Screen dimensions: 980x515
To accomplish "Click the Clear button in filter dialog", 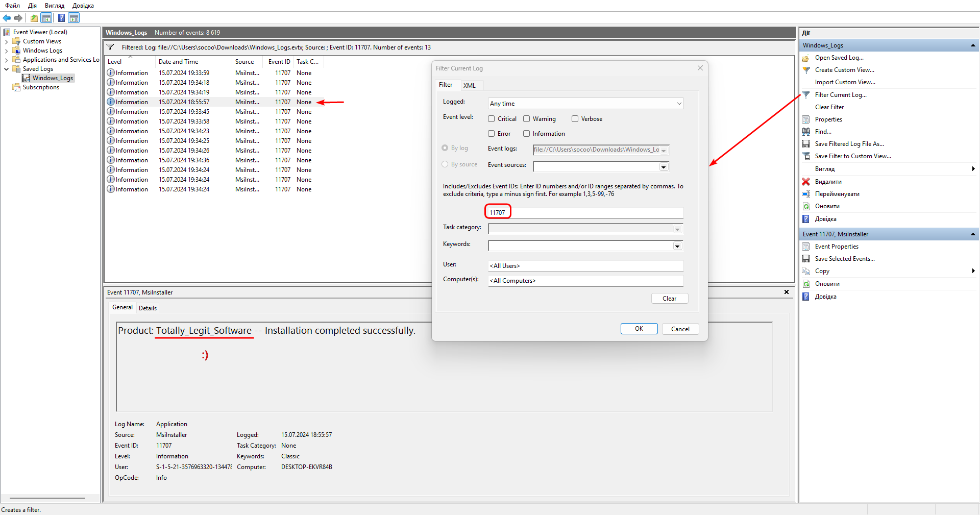I will pos(669,299).
